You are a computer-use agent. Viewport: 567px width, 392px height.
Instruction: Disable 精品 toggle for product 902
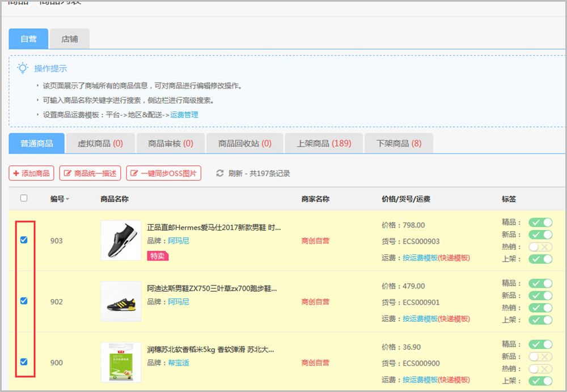(540, 283)
